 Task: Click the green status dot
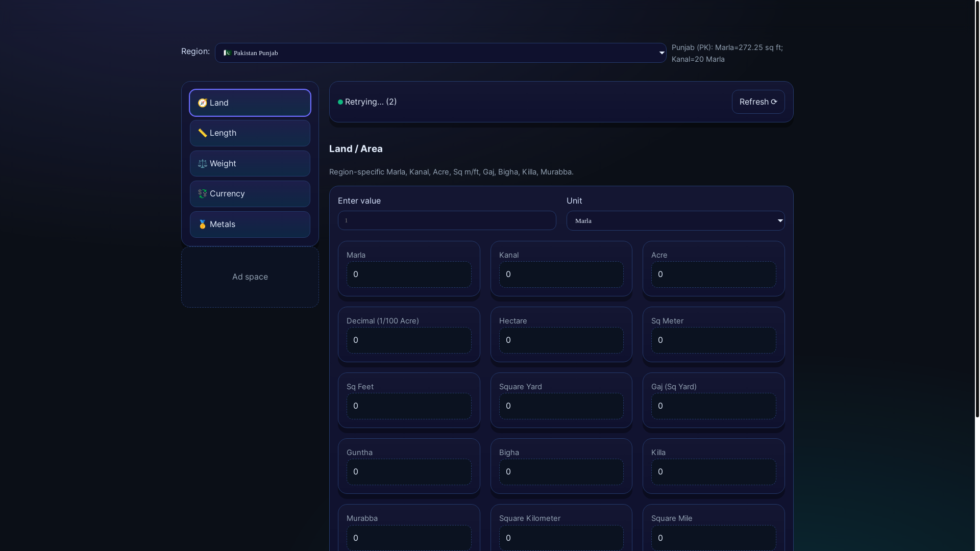pos(340,102)
